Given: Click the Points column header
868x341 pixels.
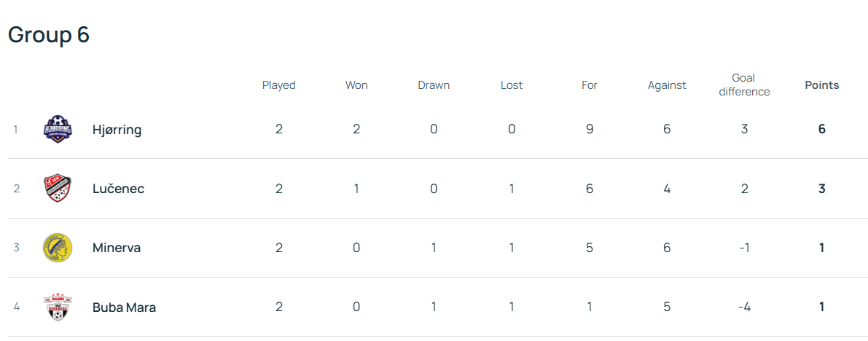Looking at the screenshot, I should (x=822, y=85).
